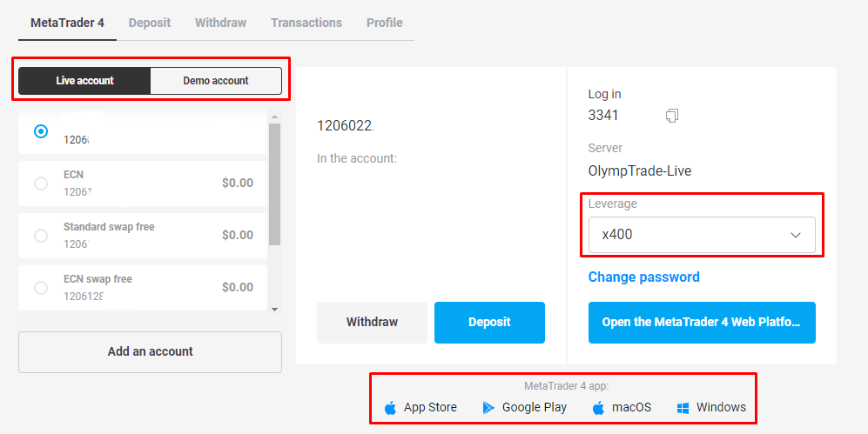Click the login number 3341
Viewport: 868px width, 434px height.
[603, 116]
